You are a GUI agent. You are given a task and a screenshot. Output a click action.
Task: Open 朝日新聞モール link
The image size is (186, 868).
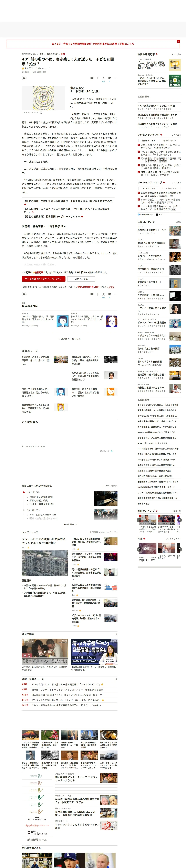pyautogui.click(x=37, y=840)
